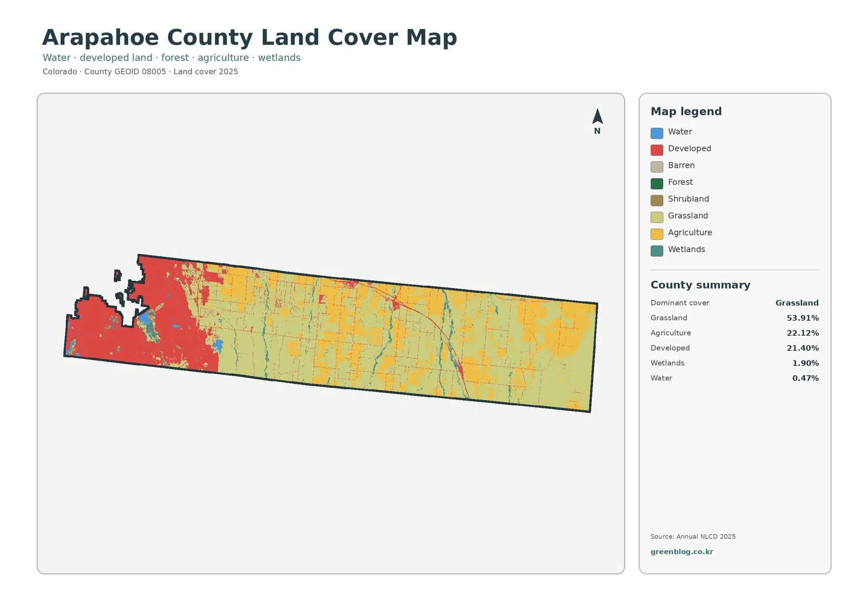Click the Grassland light green legend swatch

click(x=657, y=217)
